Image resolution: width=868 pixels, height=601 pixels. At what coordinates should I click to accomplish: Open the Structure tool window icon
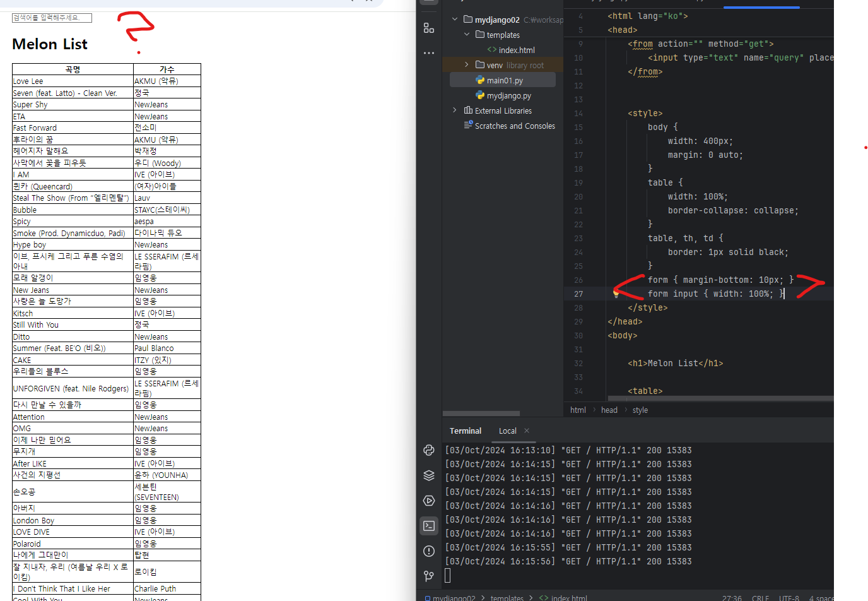click(429, 28)
